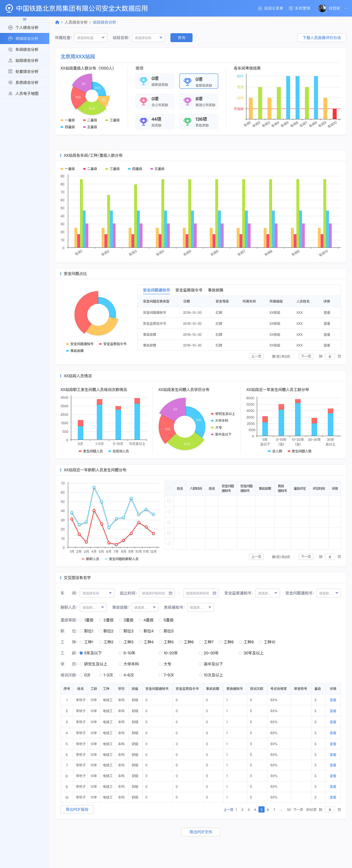This screenshot has width=352, height=868.
Task: Open the 安全监察通知书 dropdown
Action: (267, 593)
